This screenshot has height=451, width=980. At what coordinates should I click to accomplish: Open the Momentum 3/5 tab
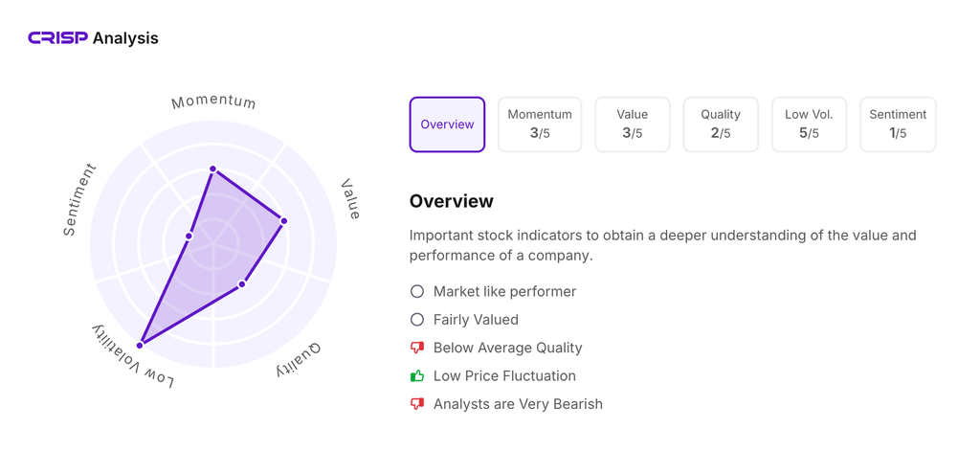pyautogui.click(x=540, y=124)
